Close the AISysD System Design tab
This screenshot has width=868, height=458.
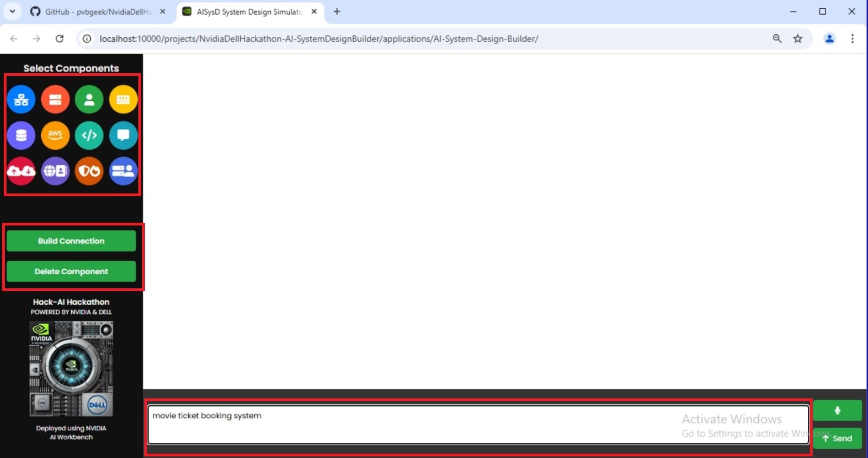[314, 11]
